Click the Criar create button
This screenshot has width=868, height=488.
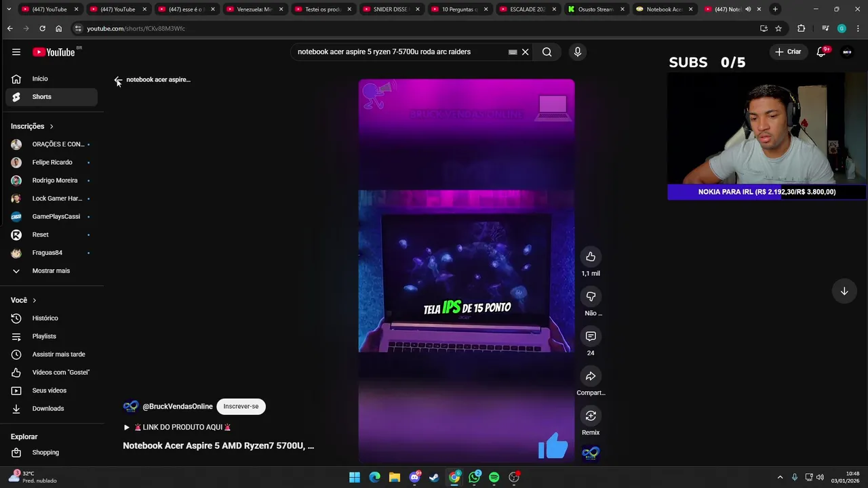tap(788, 52)
